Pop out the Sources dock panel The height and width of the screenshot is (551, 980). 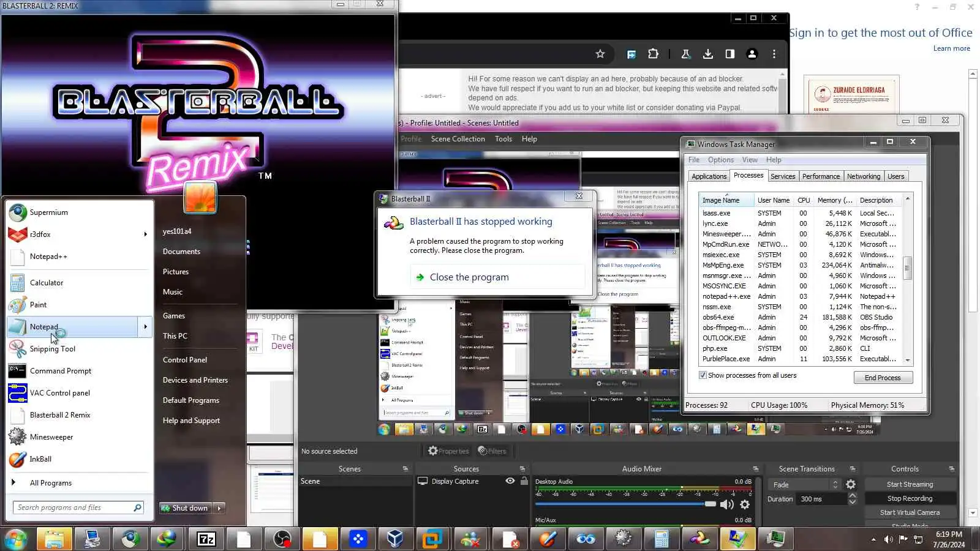[522, 469]
